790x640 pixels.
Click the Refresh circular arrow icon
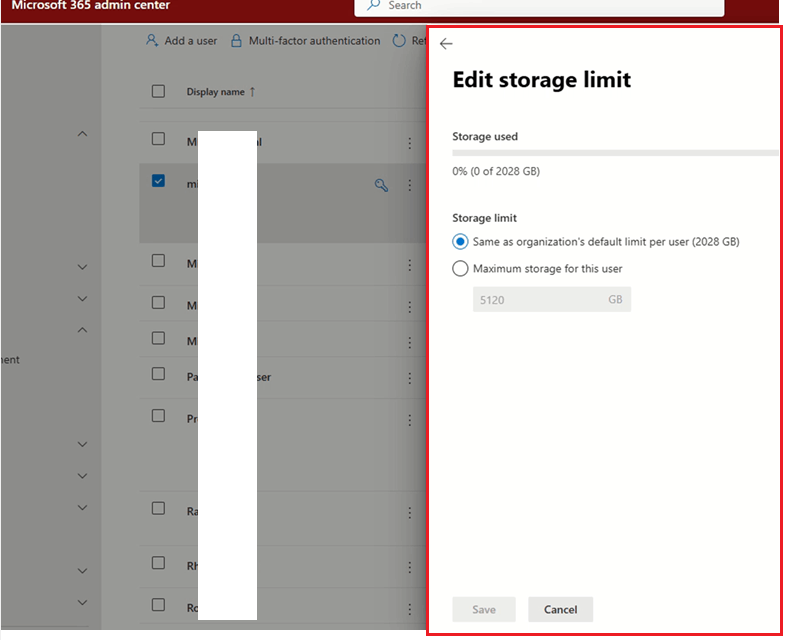399,40
